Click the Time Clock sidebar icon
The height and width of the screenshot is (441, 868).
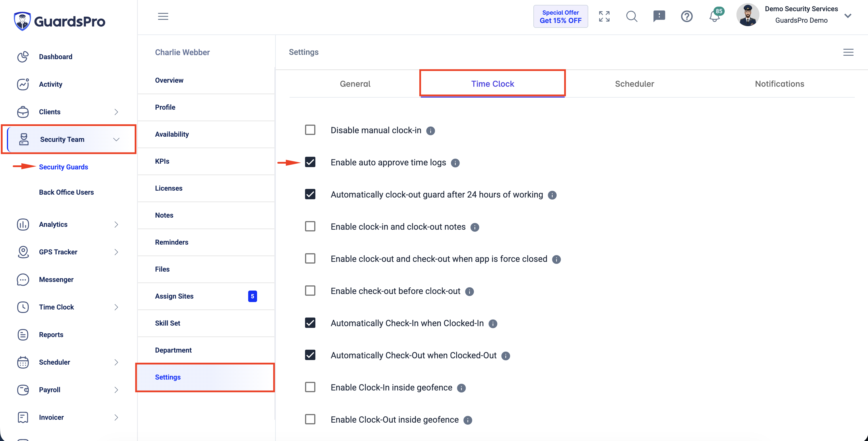coord(23,307)
